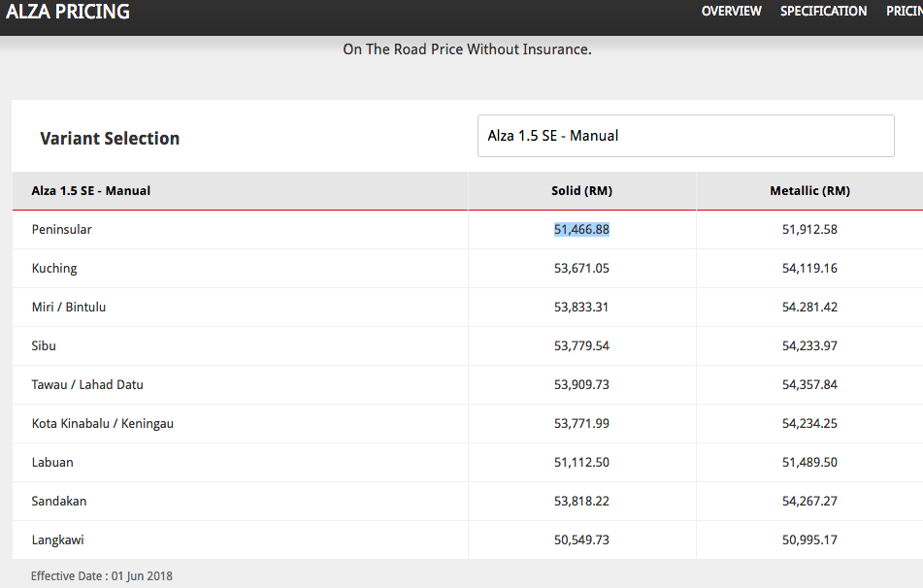This screenshot has height=588, width=923.
Task: Go to the SPECIFICATION navigation tab
Action: pos(823,12)
